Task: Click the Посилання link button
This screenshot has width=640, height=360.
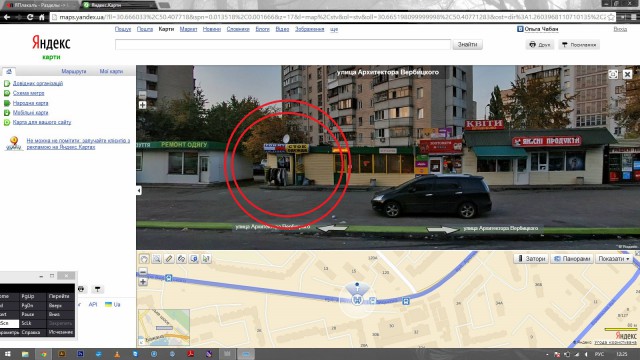Action: (x=579, y=44)
